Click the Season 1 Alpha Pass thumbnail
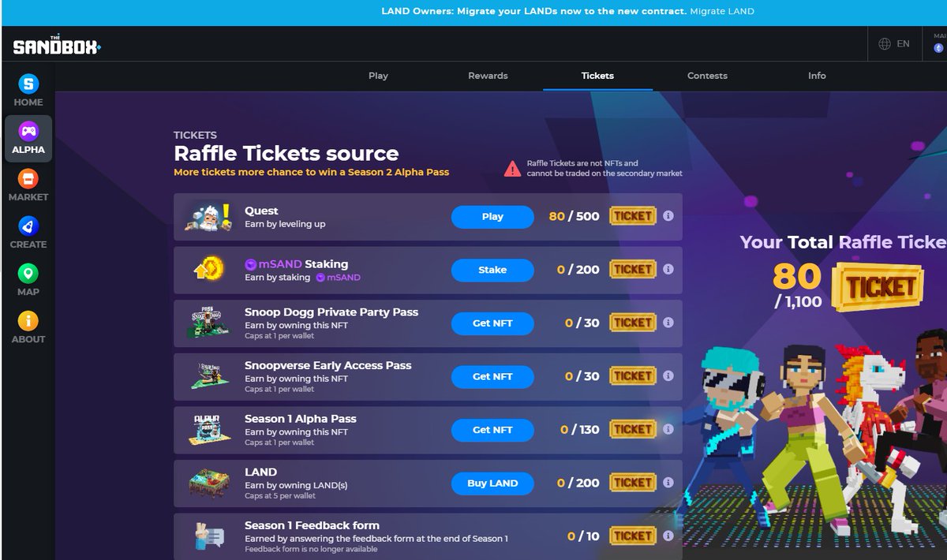The width and height of the screenshot is (947, 560). pyautogui.click(x=208, y=429)
